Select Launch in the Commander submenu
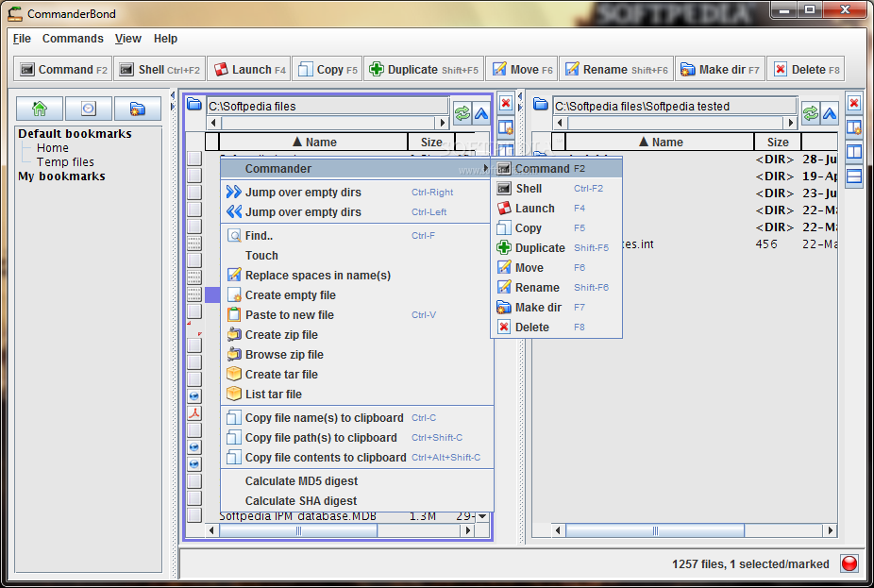Viewport: 874px width, 588px height. 556,209
